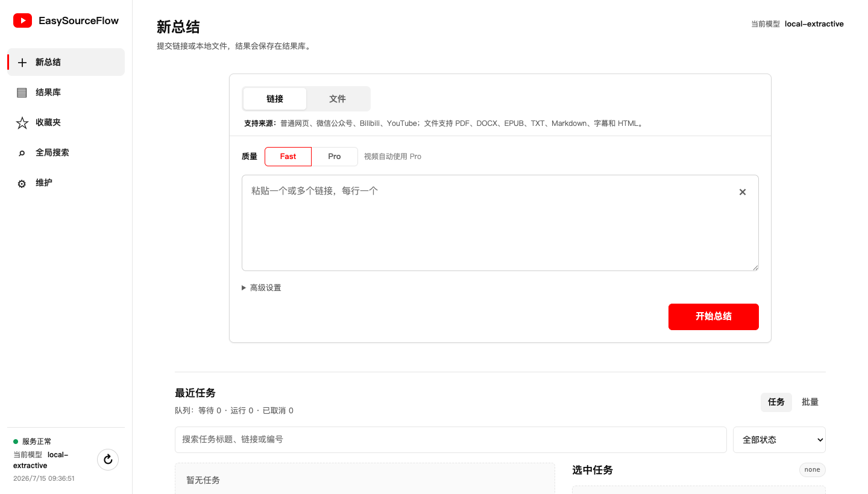The image size is (868, 494).
Task: Click the 支持来源 description line
Action: tap(444, 123)
